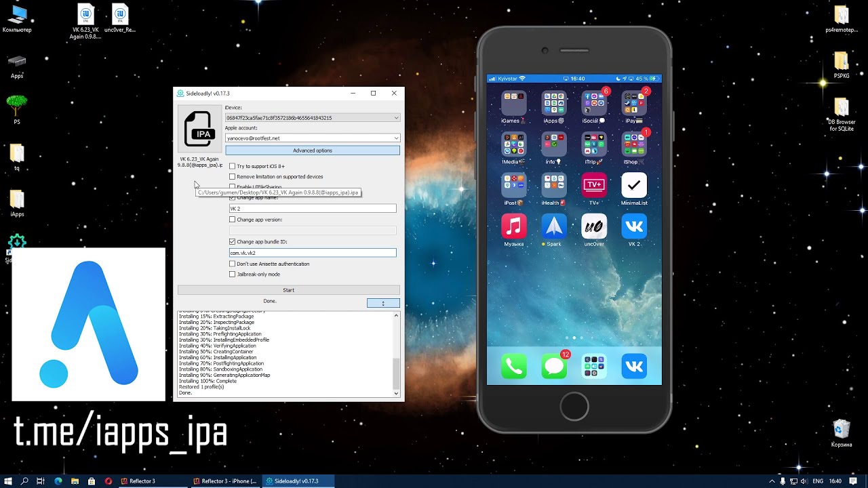The width and height of the screenshot is (868, 488).
Task: Launch the newly installed VK 2 app
Action: [634, 226]
